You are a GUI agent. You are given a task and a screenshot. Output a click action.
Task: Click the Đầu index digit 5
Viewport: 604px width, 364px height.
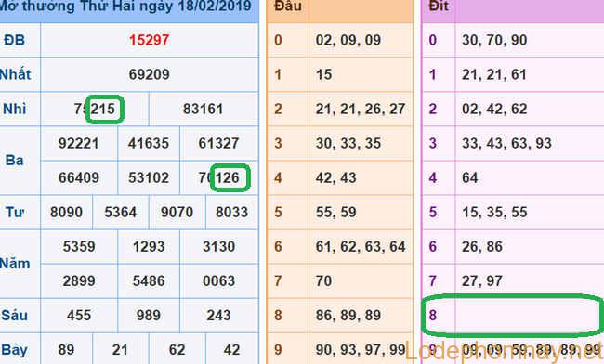point(278,212)
